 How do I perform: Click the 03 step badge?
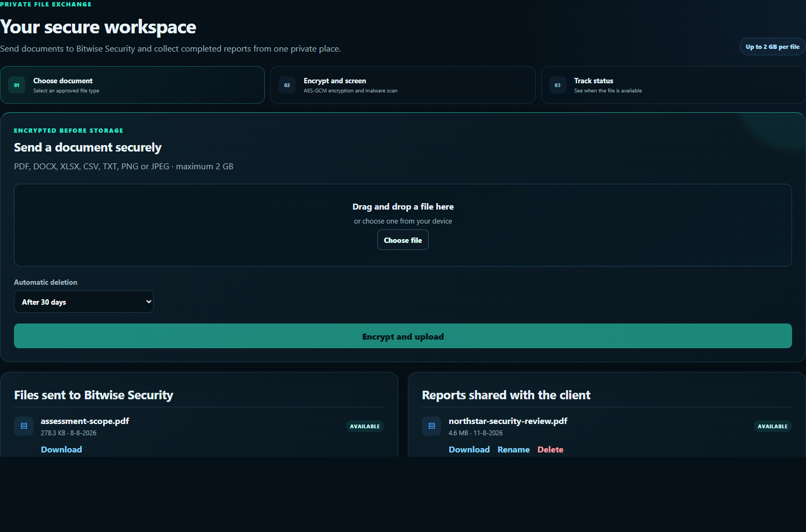tap(558, 85)
